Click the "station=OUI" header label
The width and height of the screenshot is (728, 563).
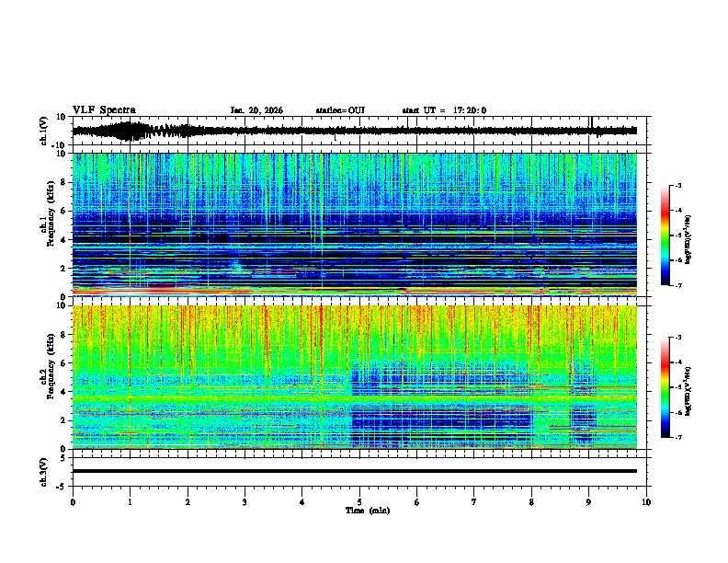pyautogui.click(x=340, y=110)
